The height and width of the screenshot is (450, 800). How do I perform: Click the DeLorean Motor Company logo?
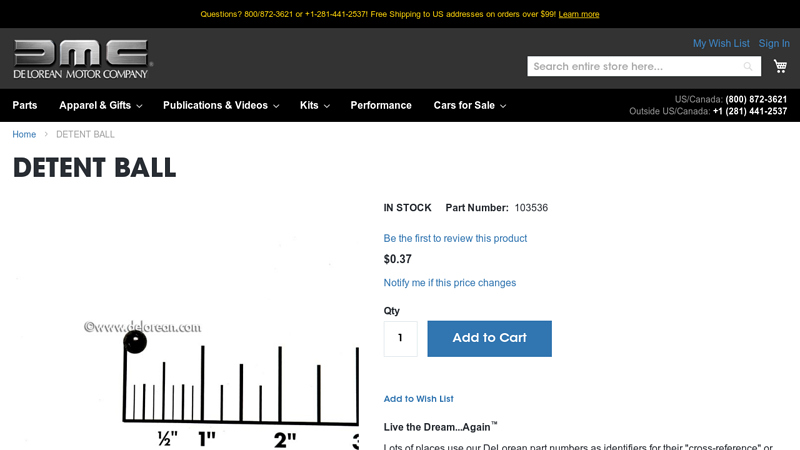pyautogui.click(x=81, y=59)
